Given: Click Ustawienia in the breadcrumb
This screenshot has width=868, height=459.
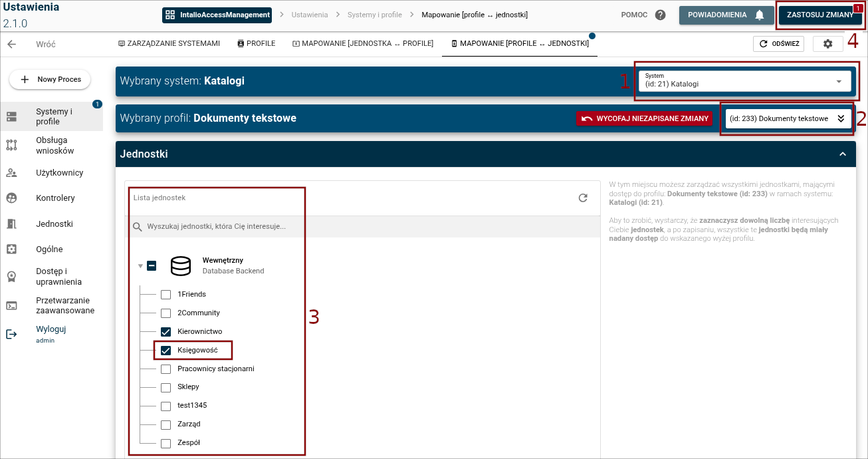Looking at the screenshot, I should 310,15.
